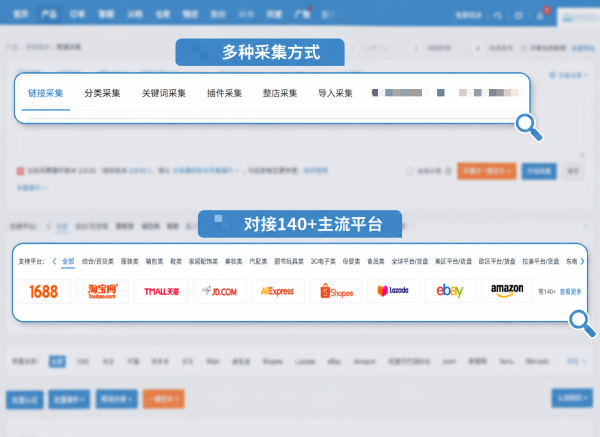Click grey button next to blue start button
This screenshot has height=437, width=600.
[x=573, y=171]
